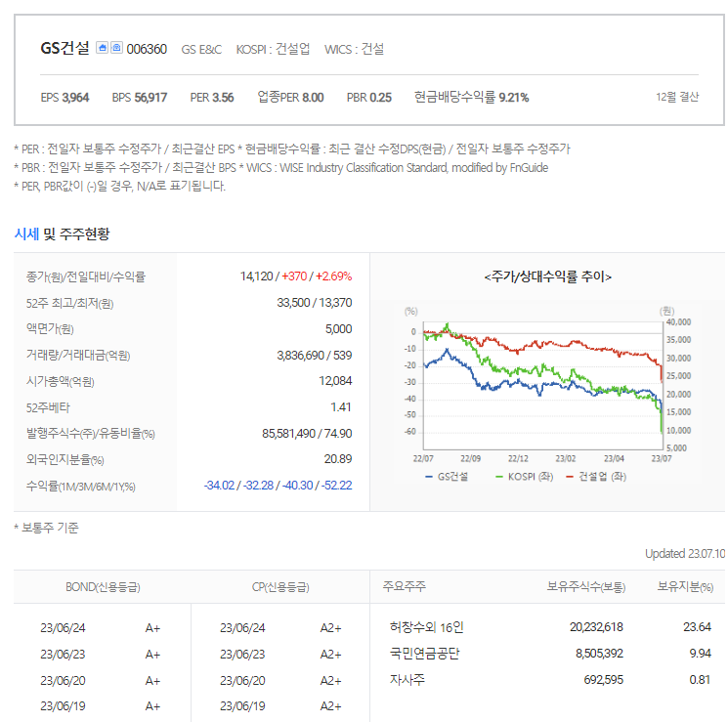Viewport: 728px width, 722px height.
Task: Click the KOSPI : 건설업 classification
Action: (273, 49)
